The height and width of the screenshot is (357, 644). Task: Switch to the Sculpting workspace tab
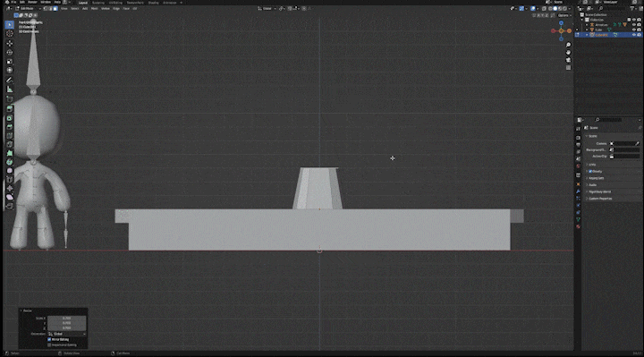(98, 3)
